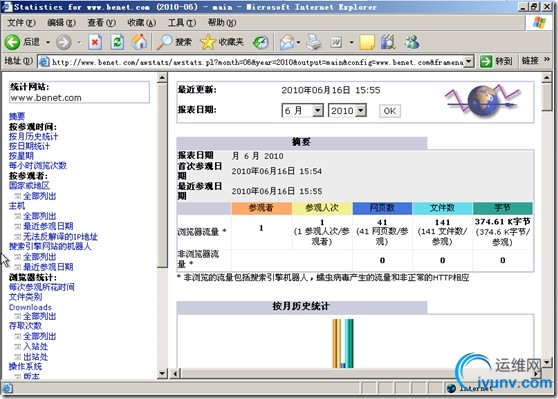This screenshot has width=558, height=399.
Task: Open the 存取次数 link
Action: [x=25, y=326]
